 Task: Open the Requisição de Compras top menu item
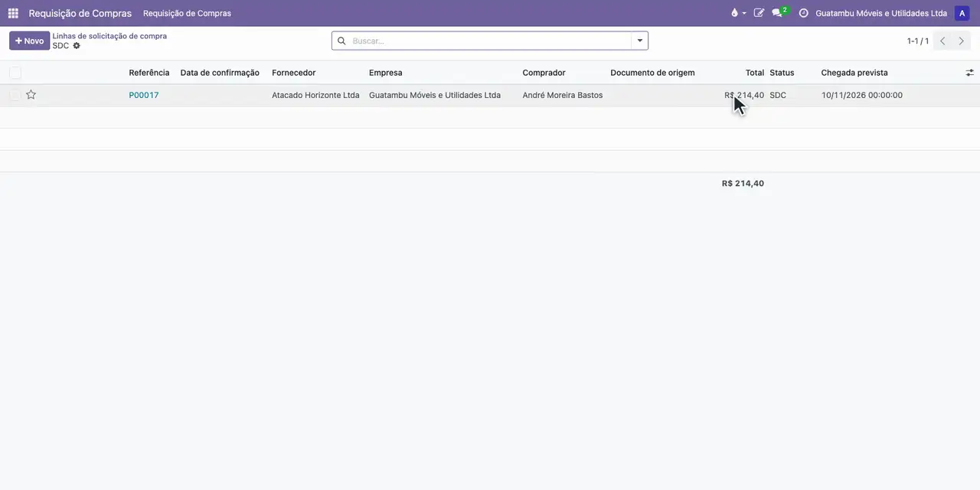pyautogui.click(x=187, y=13)
